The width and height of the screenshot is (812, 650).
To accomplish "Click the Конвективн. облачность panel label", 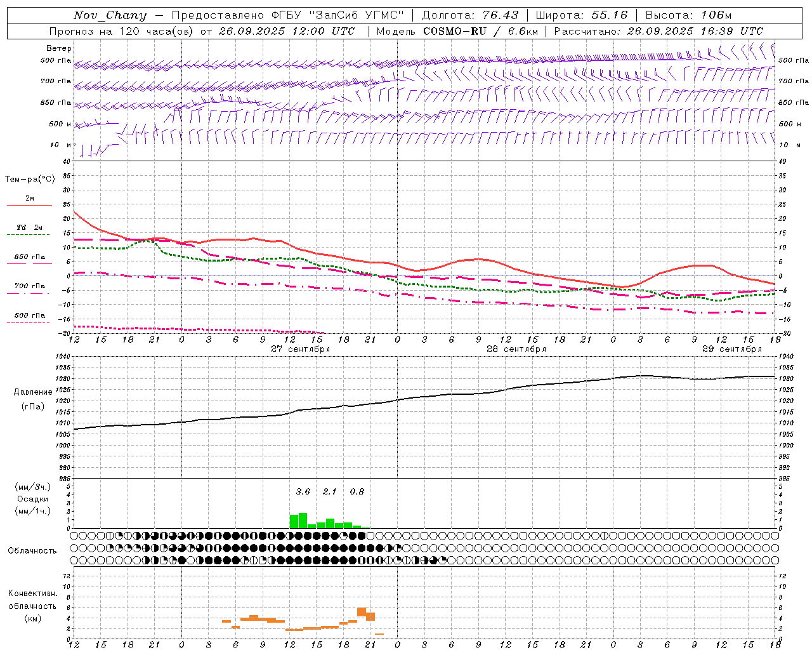I will [32, 606].
